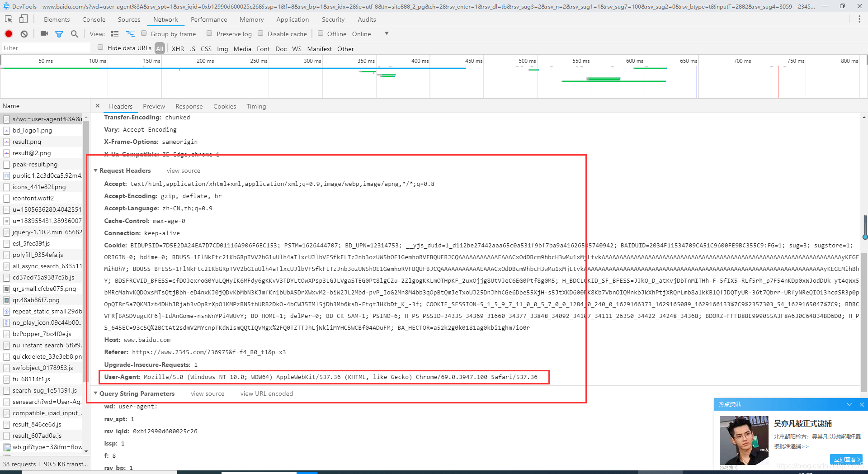Show the request Preview tab
This screenshot has height=474, width=868.
click(154, 106)
